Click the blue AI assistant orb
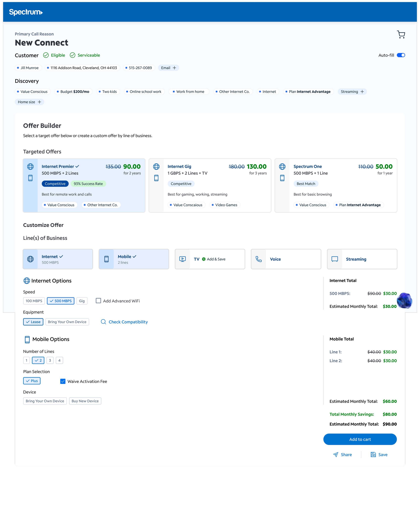The height and width of the screenshot is (506, 420). 404,300
